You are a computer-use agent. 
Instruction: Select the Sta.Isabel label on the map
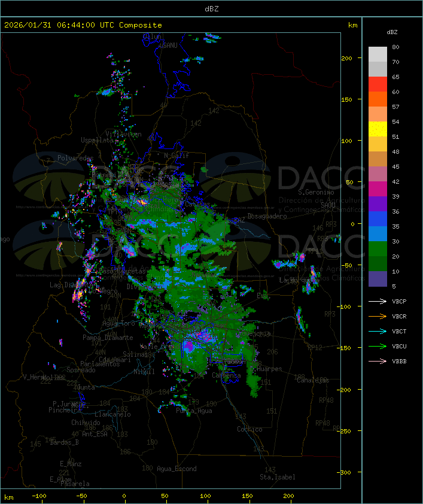click(277, 477)
